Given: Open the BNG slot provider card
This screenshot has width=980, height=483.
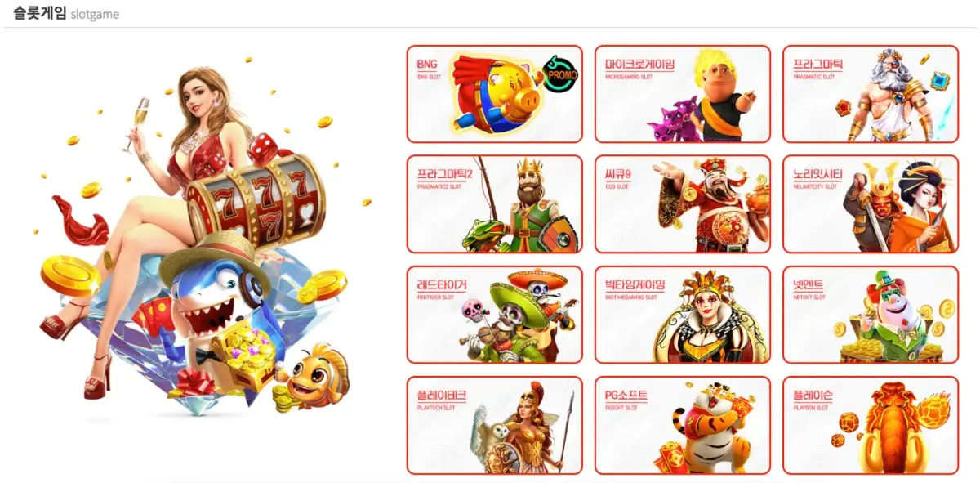Looking at the screenshot, I should [x=495, y=94].
